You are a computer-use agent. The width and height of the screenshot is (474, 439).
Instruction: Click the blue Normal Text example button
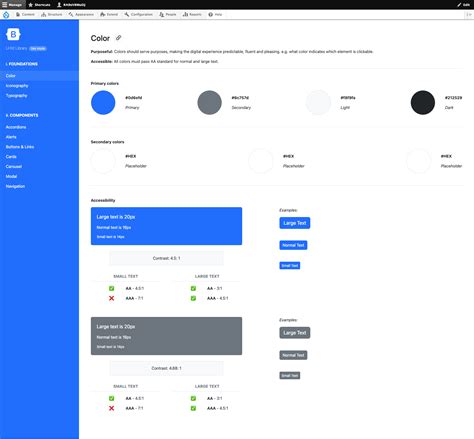click(x=293, y=245)
